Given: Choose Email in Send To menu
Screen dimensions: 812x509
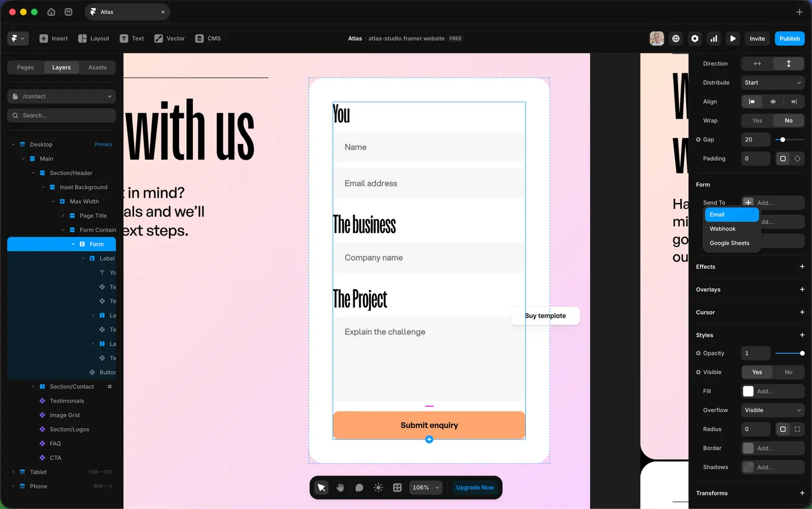Looking at the screenshot, I should (732, 215).
